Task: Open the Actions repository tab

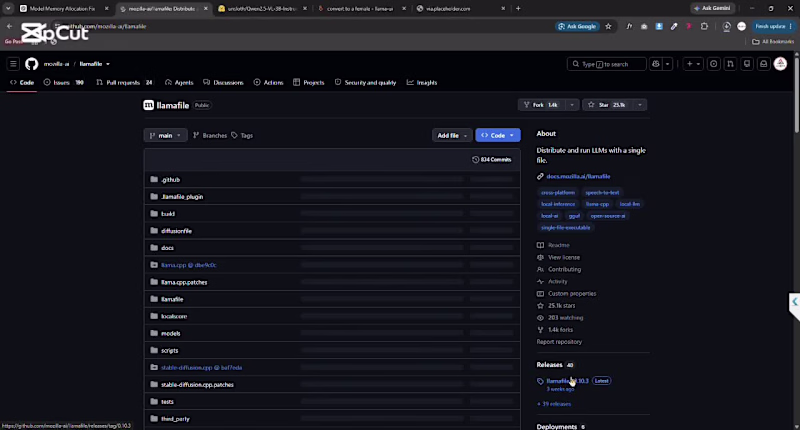Action: point(268,83)
